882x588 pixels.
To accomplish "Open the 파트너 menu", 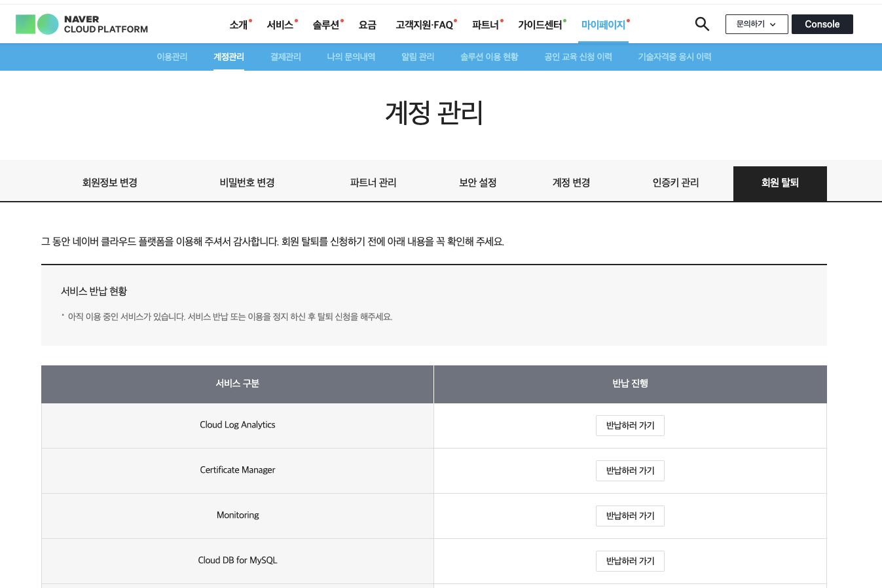I will [486, 25].
